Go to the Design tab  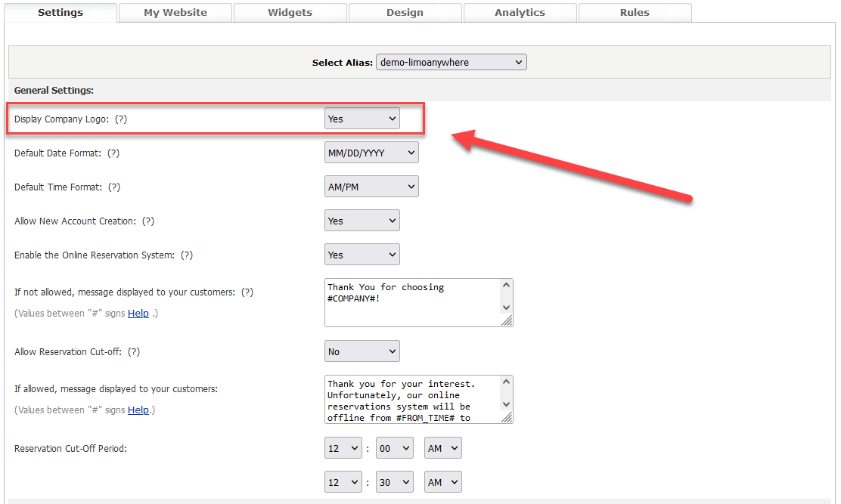pyautogui.click(x=405, y=13)
